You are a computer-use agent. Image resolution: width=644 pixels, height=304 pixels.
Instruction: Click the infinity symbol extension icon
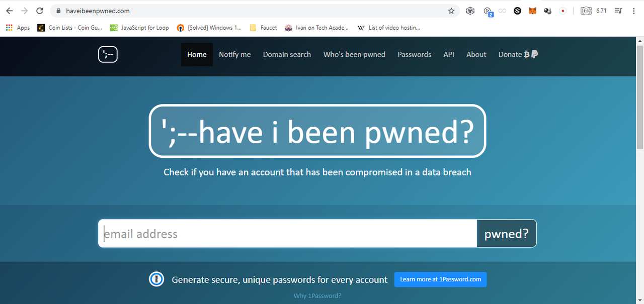pyautogui.click(x=502, y=11)
